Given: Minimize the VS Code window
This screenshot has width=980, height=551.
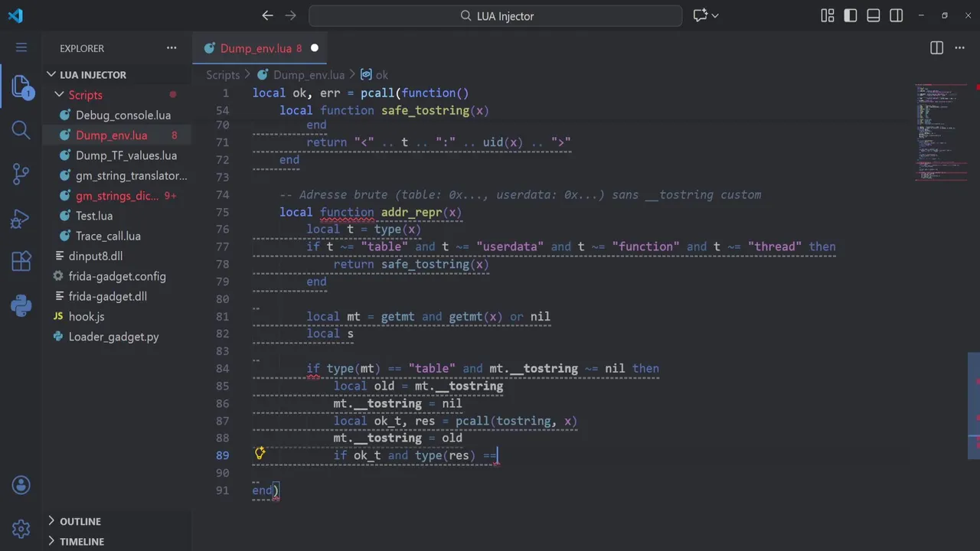Looking at the screenshot, I should [920, 15].
